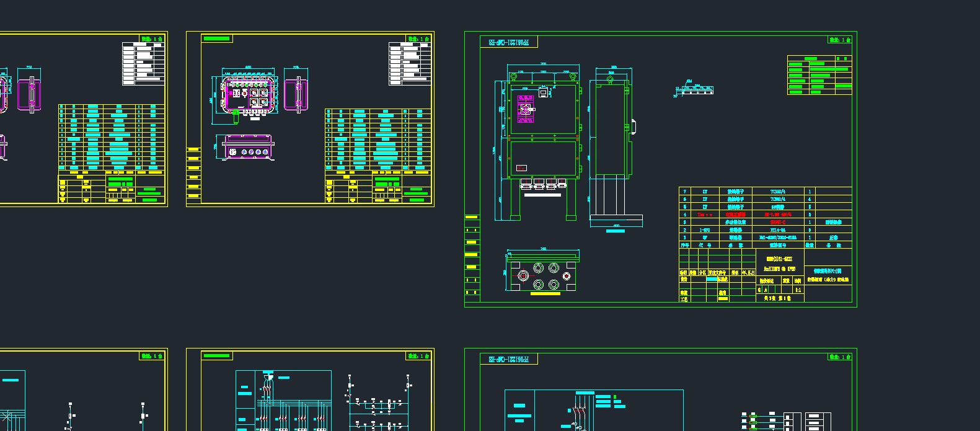The width and height of the screenshot is (980, 431).
Task: Click the white notes table on the upper left sheet
Action: tap(144, 64)
